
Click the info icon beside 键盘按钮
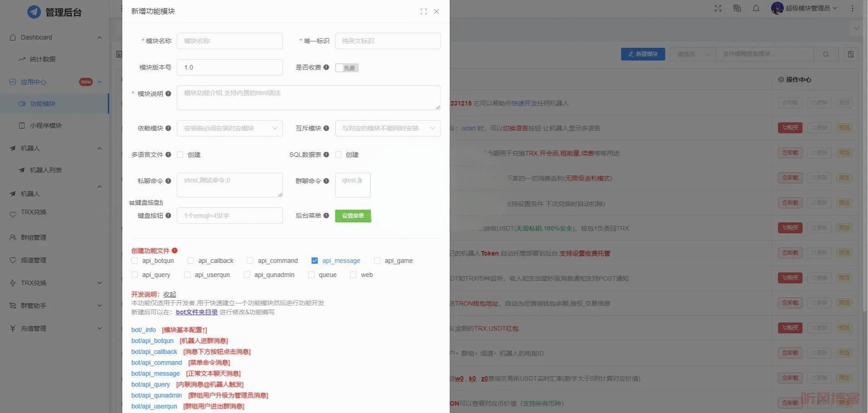(168, 216)
